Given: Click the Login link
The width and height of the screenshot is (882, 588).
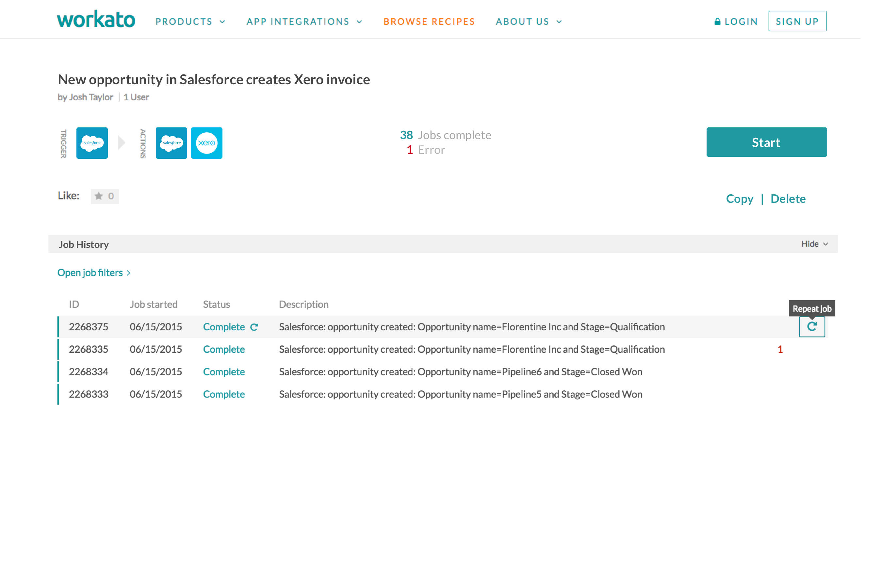Looking at the screenshot, I should tap(736, 22).
